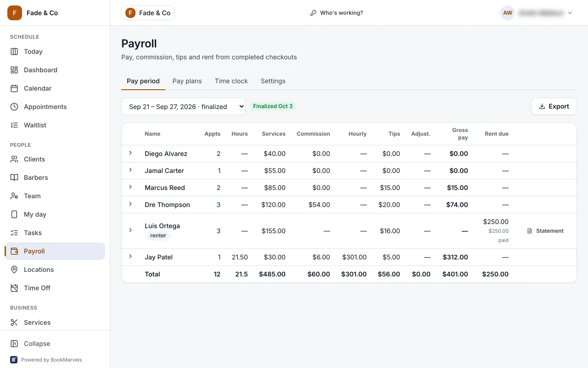Click the Appointments clock icon
The height and width of the screenshot is (368, 588).
(x=14, y=107)
